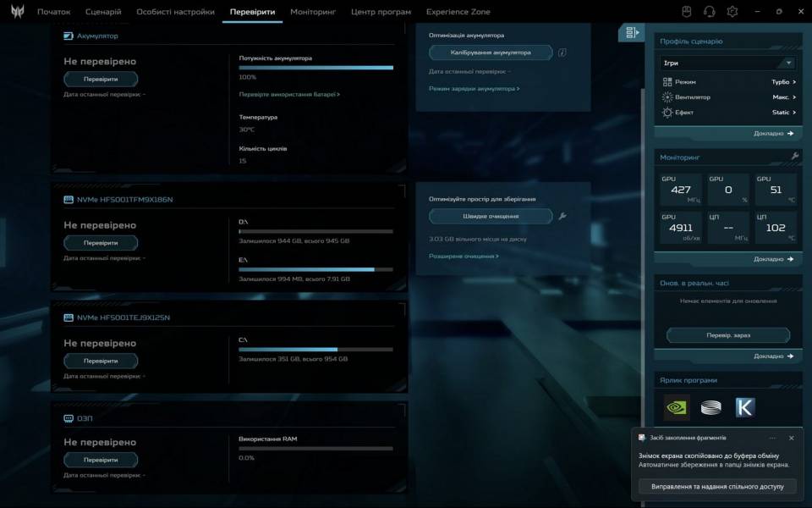Open Режим зарядки акумулятора link
This screenshot has height=508, width=812.
(474, 88)
